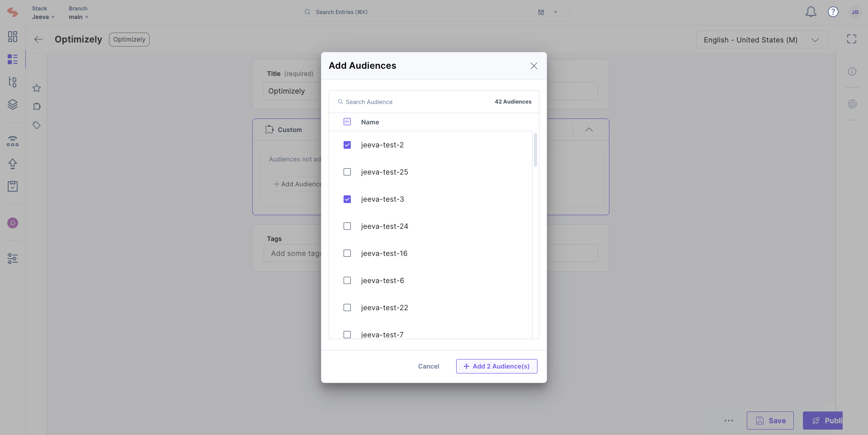
Task: Open the Contentstack logo home
Action: [13, 13]
